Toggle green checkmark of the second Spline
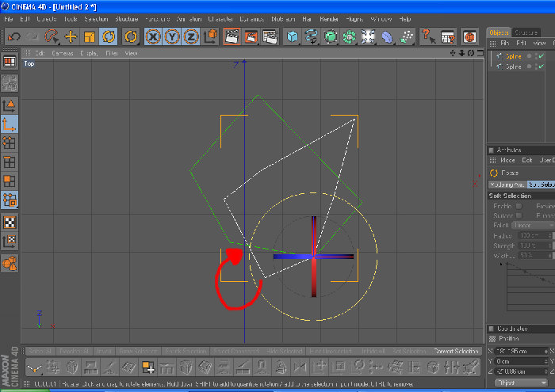The height and width of the screenshot is (392, 555). pyautogui.click(x=542, y=67)
